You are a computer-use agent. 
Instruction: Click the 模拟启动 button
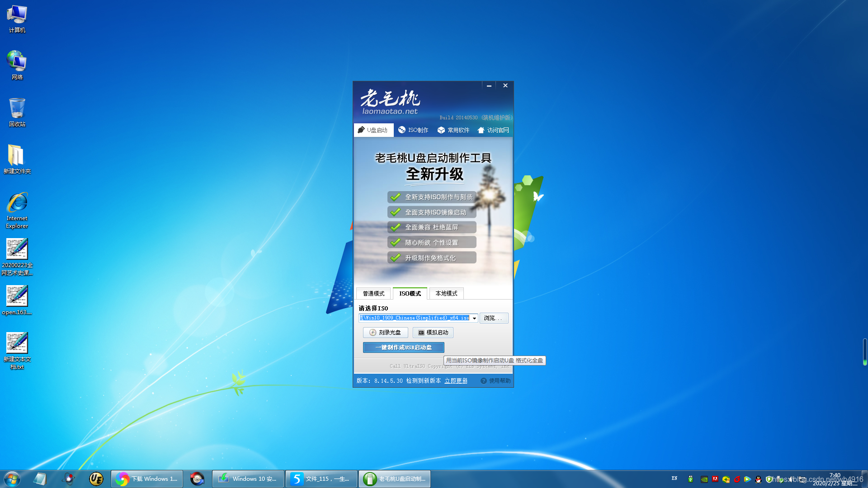[433, 333]
